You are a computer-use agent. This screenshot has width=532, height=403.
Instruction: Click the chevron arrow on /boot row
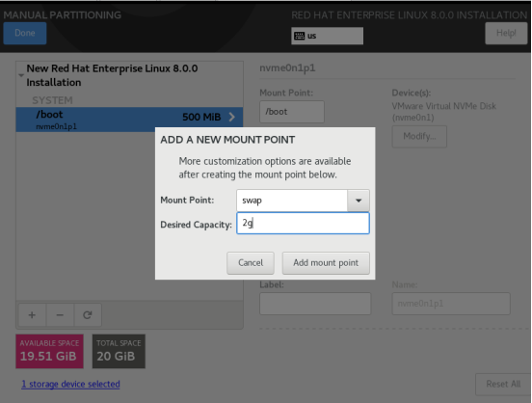pos(232,117)
